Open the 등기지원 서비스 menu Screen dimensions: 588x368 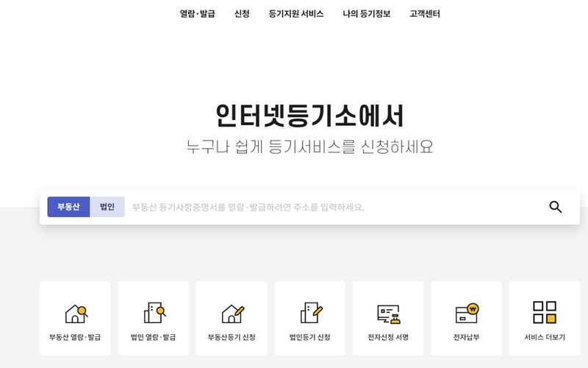tap(296, 14)
